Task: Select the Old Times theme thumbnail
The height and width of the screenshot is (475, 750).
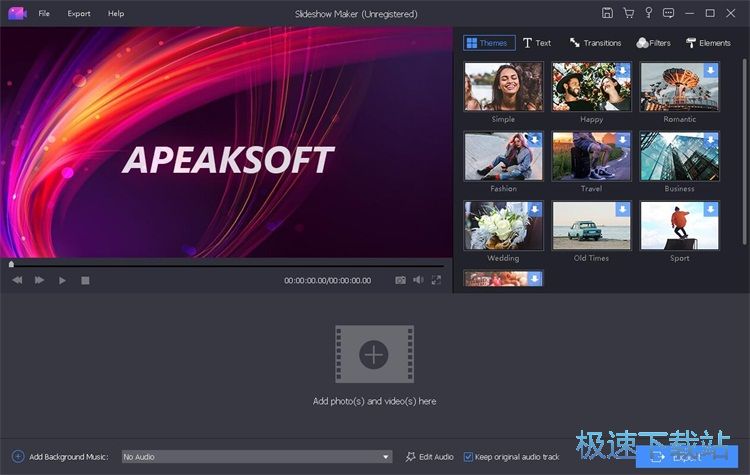Action: (591, 226)
